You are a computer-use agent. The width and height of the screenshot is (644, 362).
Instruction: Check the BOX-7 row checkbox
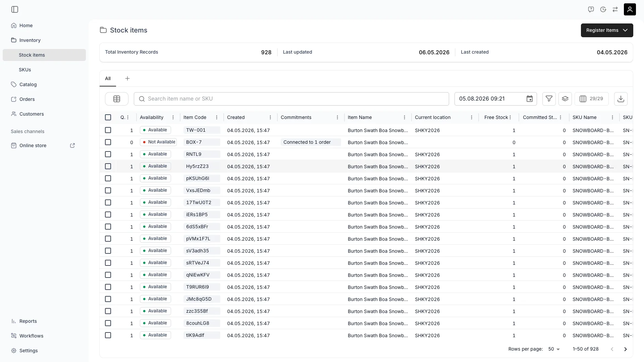[x=108, y=142]
